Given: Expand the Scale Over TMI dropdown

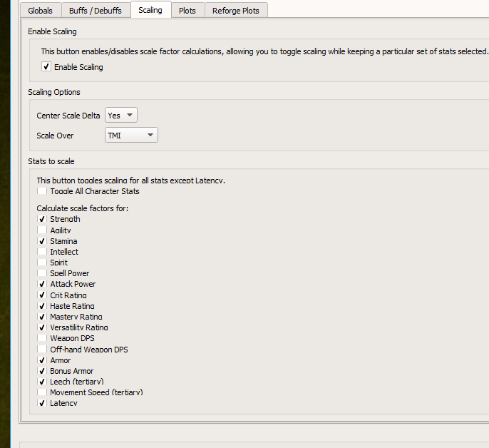Looking at the screenshot, I should pos(131,136).
